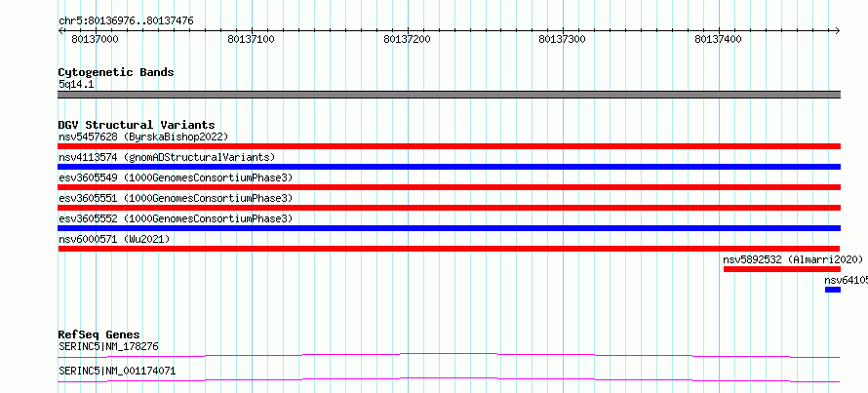Open the SERINC5|NM_001174071 gene label
The image size is (868, 393).
click(x=117, y=371)
